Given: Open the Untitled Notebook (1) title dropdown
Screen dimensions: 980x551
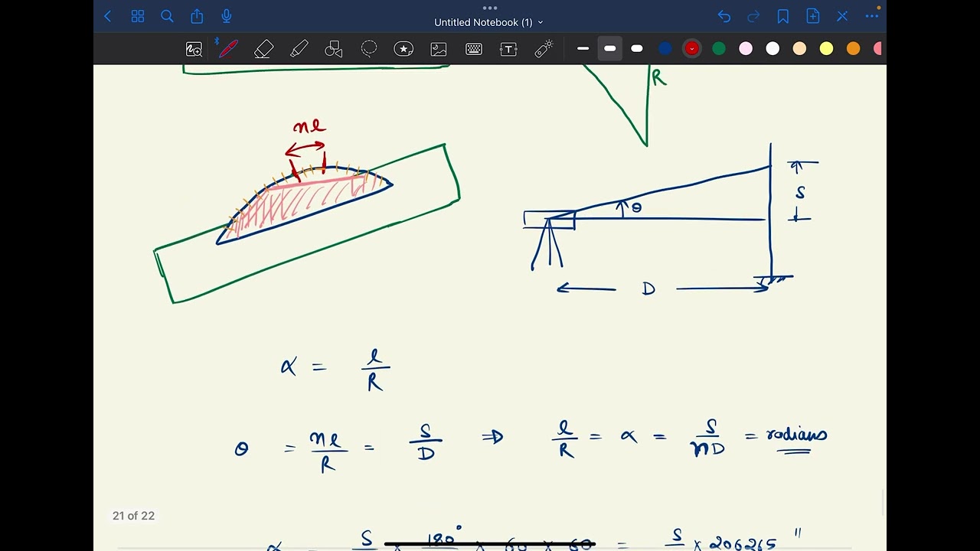Looking at the screenshot, I should pyautogui.click(x=489, y=22).
